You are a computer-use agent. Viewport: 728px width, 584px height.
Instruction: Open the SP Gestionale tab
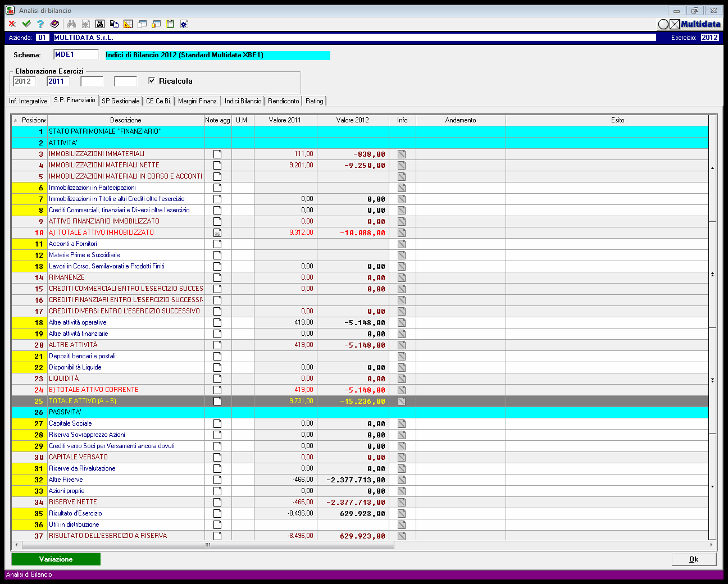[x=121, y=101]
